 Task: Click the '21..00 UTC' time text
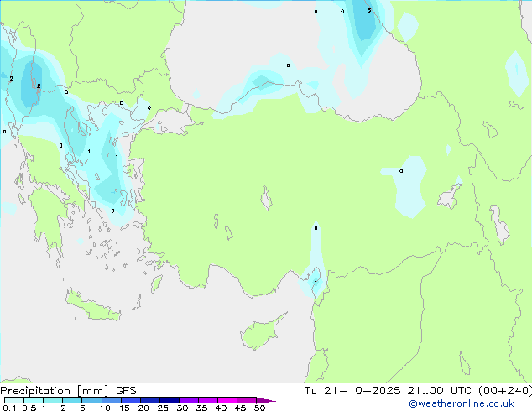click(439, 391)
